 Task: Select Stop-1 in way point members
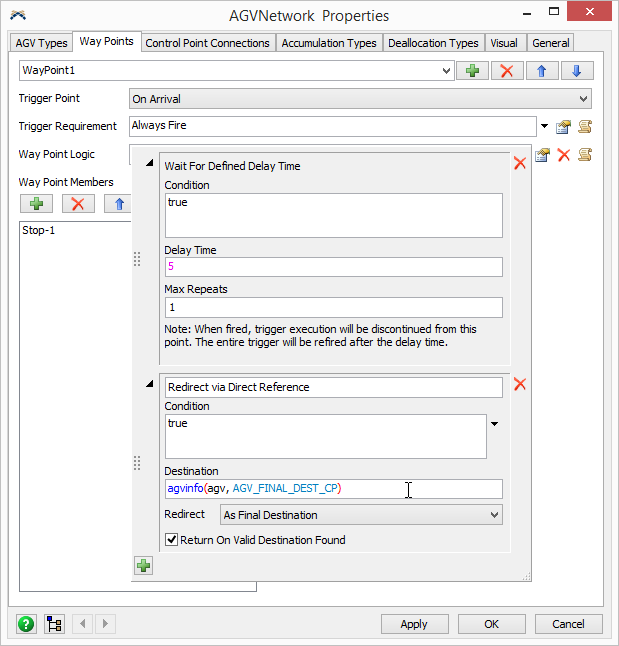tap(40, 229)
